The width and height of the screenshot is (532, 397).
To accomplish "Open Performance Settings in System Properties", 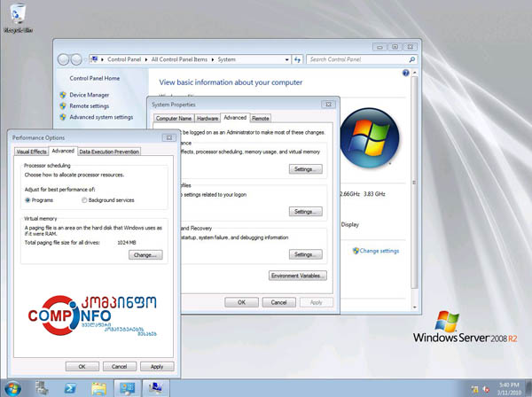I will click(x=305, y=169).
